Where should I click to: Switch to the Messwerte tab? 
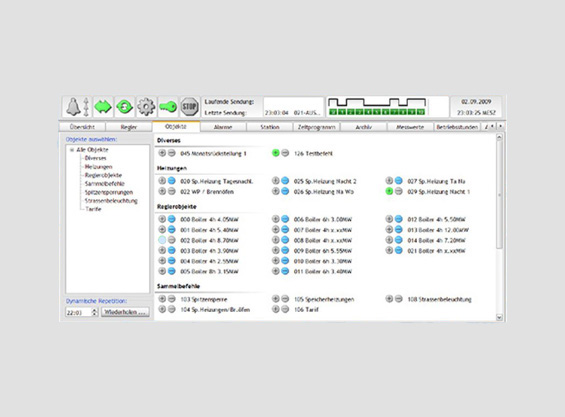click(x=410, y=127)
